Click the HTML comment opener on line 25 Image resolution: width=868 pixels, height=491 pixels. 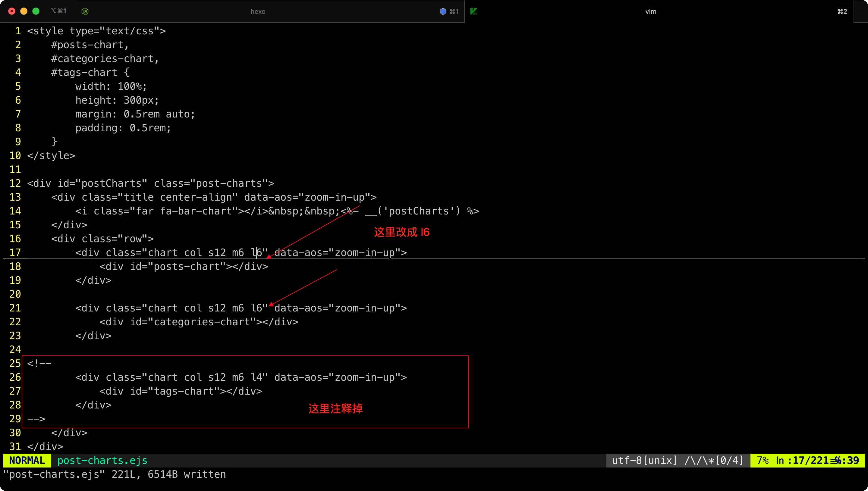pos(39,364)
